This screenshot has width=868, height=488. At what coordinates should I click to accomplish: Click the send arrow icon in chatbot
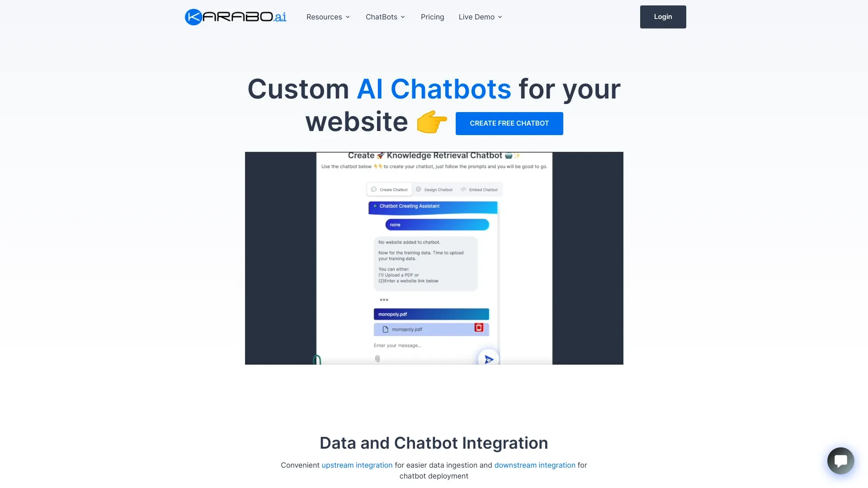point(488,358)
